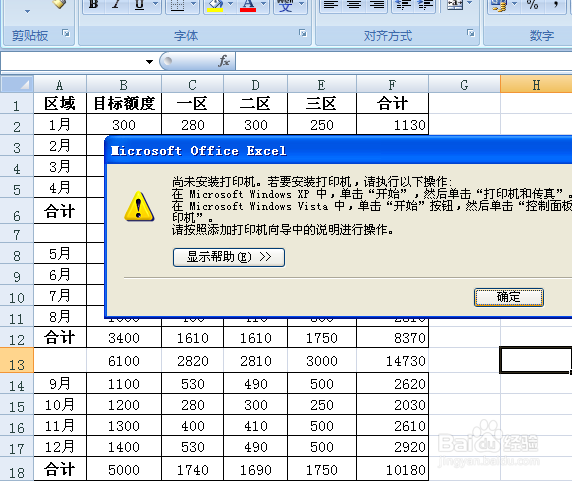
Task: Select column A header
Action: pos(60,85)
